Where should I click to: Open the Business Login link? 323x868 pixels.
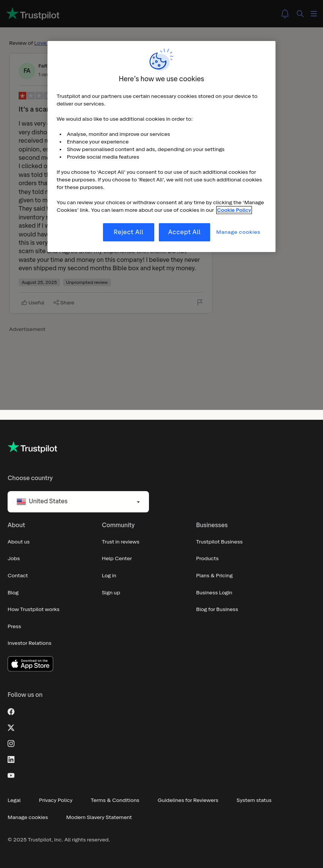coord(214,593)
